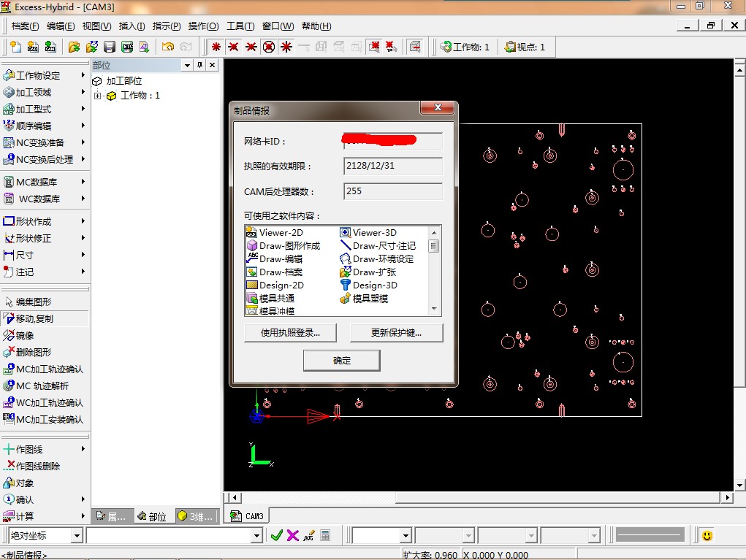Open 帮助(H) menu
746x560 pixels.
[x=316, y=26]
